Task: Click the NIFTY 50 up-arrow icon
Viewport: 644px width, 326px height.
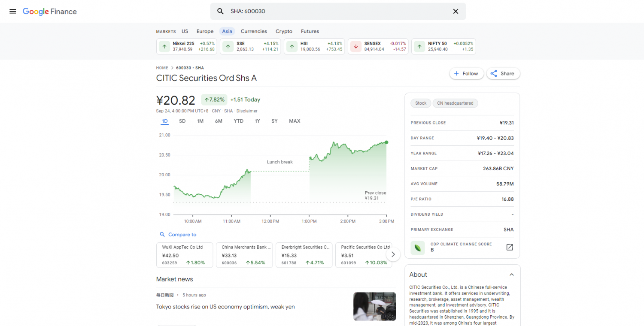Action: (419, 46)
